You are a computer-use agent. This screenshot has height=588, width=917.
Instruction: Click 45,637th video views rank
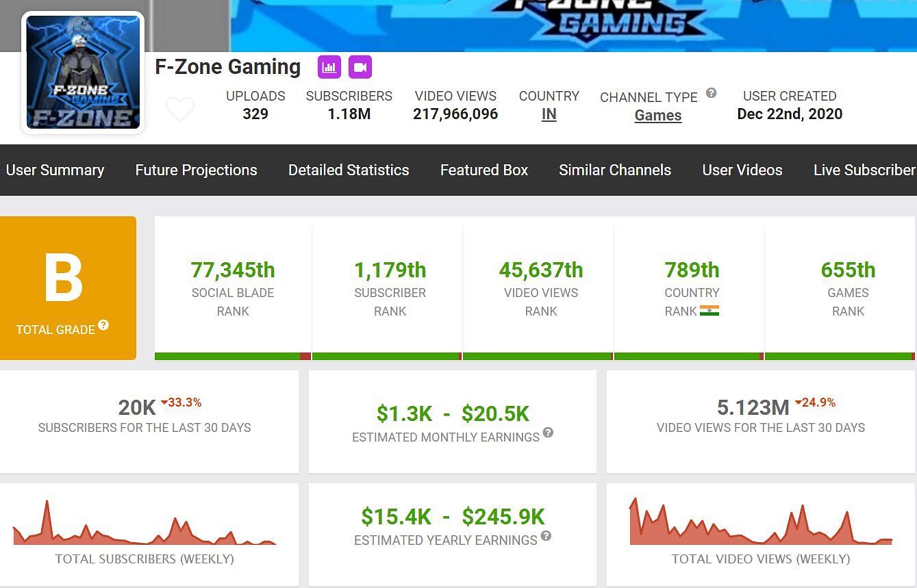point(541,270)
